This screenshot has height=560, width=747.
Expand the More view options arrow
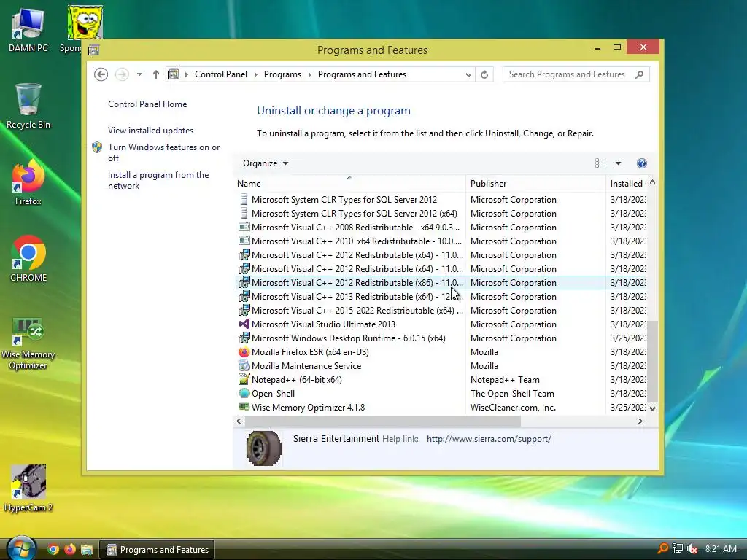tap(618, 163)
